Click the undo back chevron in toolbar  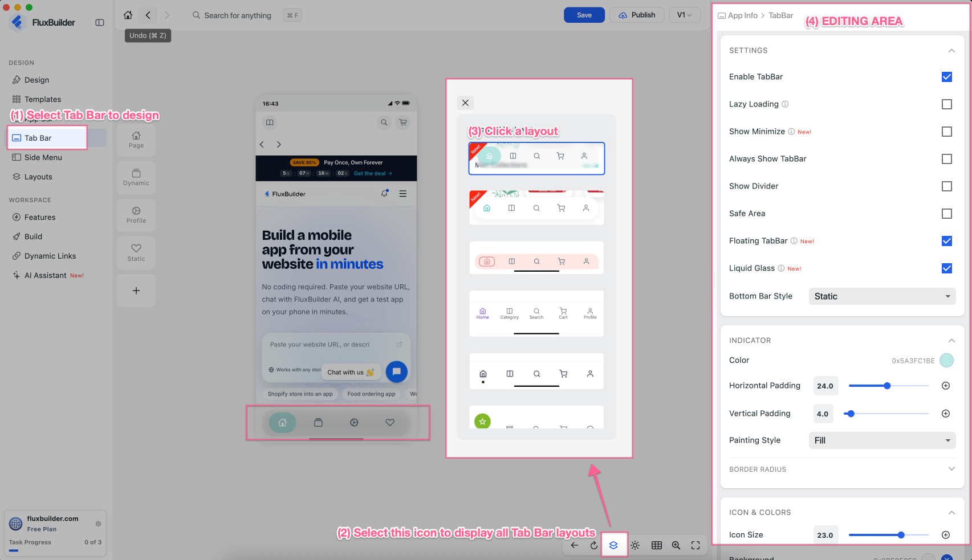148,15
